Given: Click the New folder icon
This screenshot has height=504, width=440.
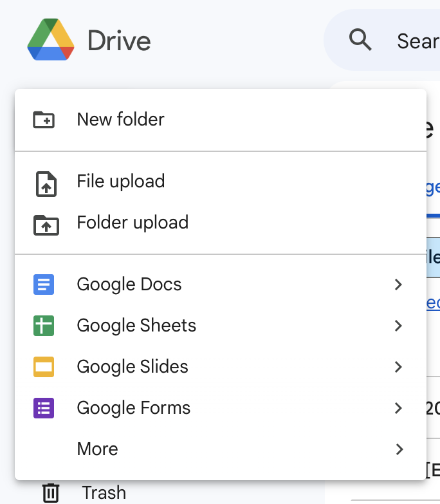Looking at the screenshot, I should (44, 120).
